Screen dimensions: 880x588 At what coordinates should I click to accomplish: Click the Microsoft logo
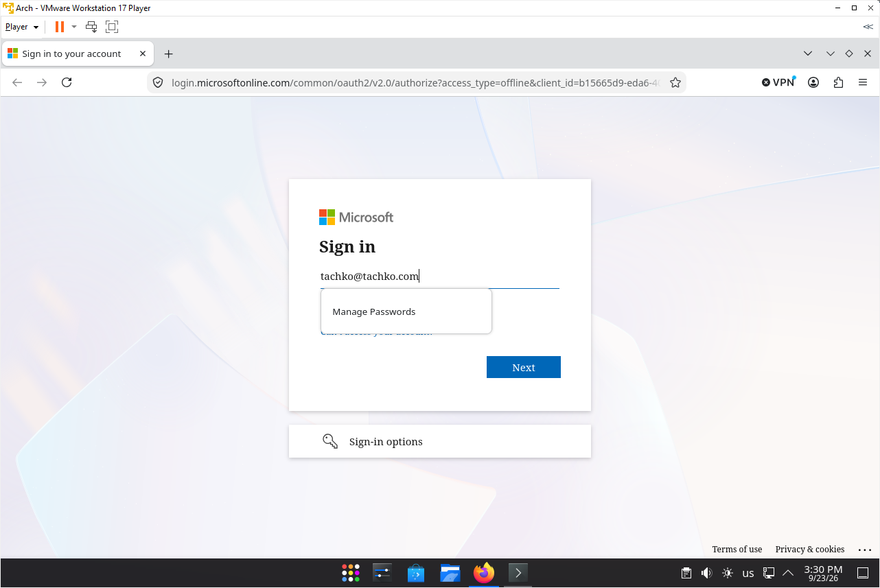click(356, 217)
